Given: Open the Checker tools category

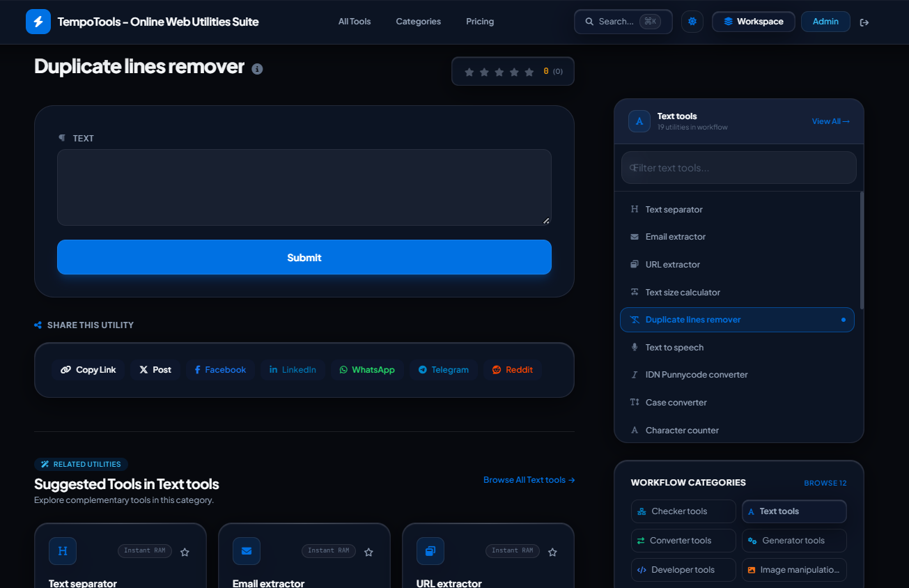Looking at the screenshot, I should (683, 511).
